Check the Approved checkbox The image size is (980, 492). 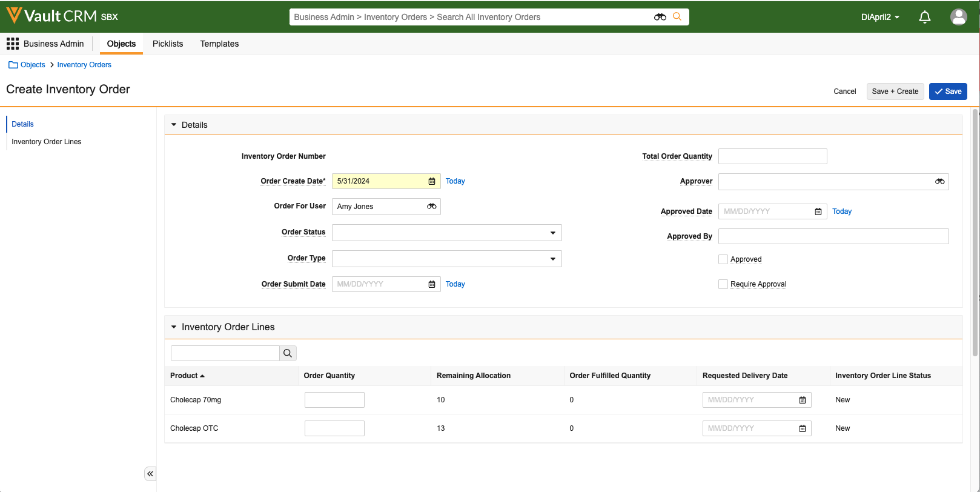pos(723,259)
